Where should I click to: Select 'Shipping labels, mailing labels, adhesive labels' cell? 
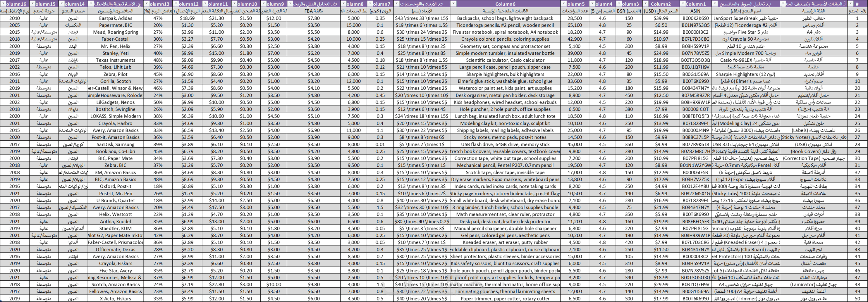(x=505, y=130)
